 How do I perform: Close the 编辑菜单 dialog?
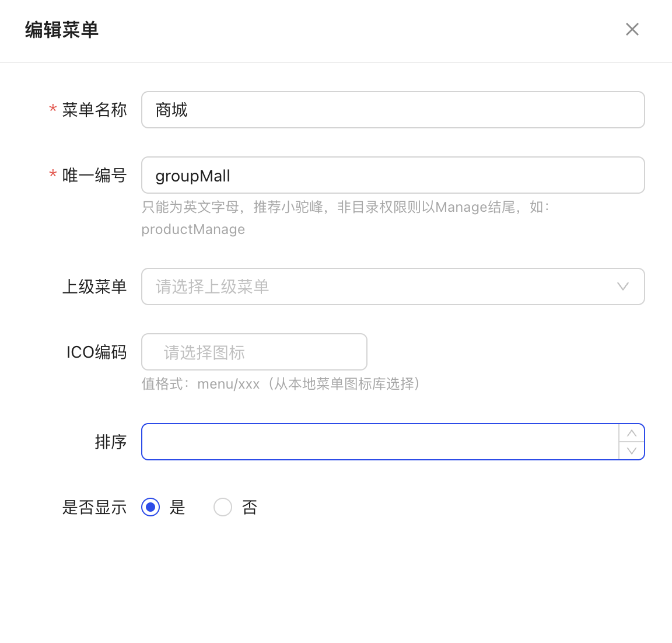[632, 29]
